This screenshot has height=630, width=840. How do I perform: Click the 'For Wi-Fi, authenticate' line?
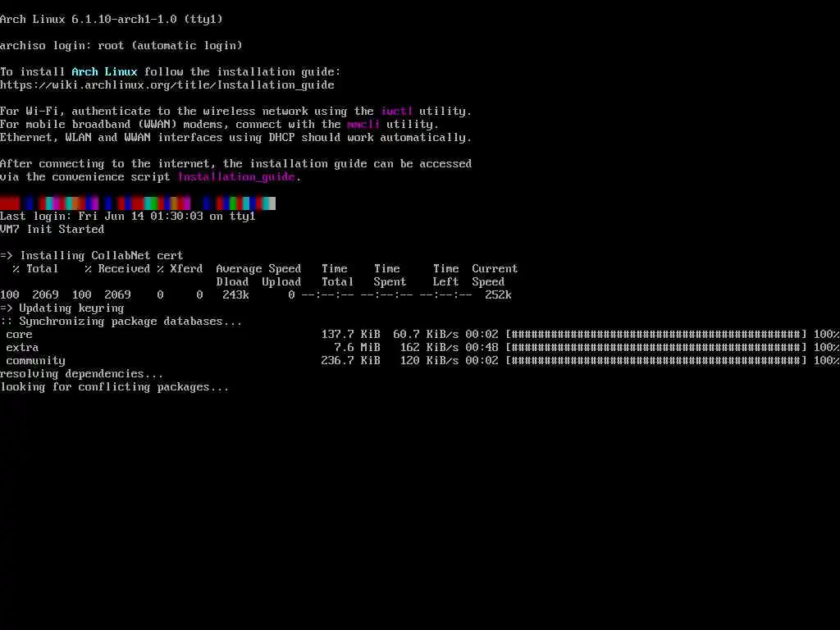(x=235, y=111)
